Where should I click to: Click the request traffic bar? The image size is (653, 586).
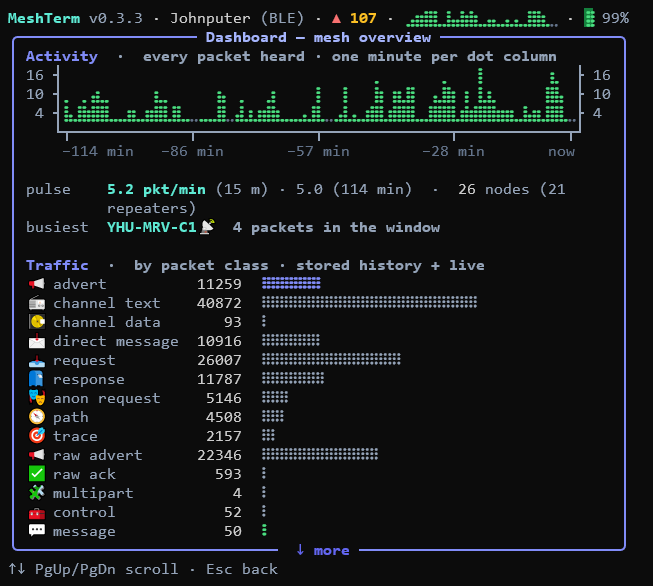[331, 359]
